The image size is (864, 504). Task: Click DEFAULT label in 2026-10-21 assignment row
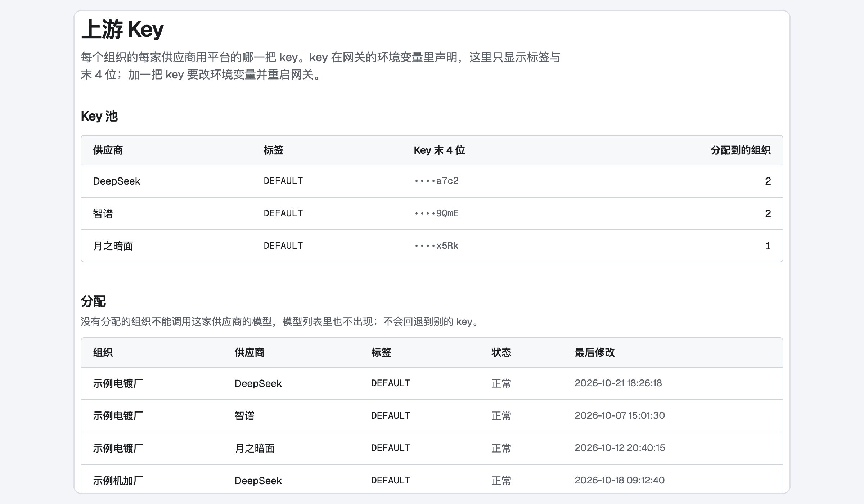click(x=391, y=383)
